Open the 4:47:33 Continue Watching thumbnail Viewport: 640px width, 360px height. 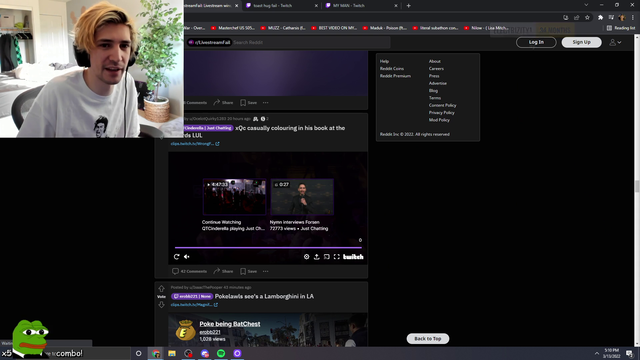[234, 197]
